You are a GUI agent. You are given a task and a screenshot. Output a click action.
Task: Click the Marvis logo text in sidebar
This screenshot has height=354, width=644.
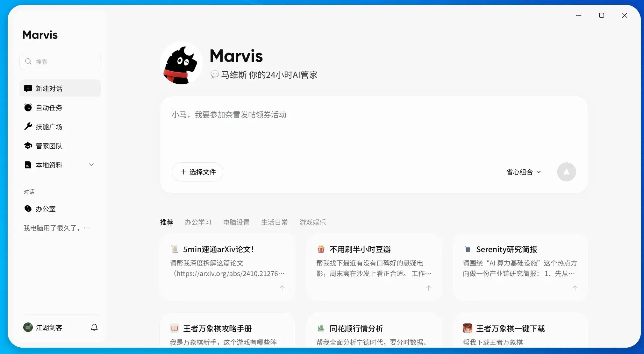(40, 35)
